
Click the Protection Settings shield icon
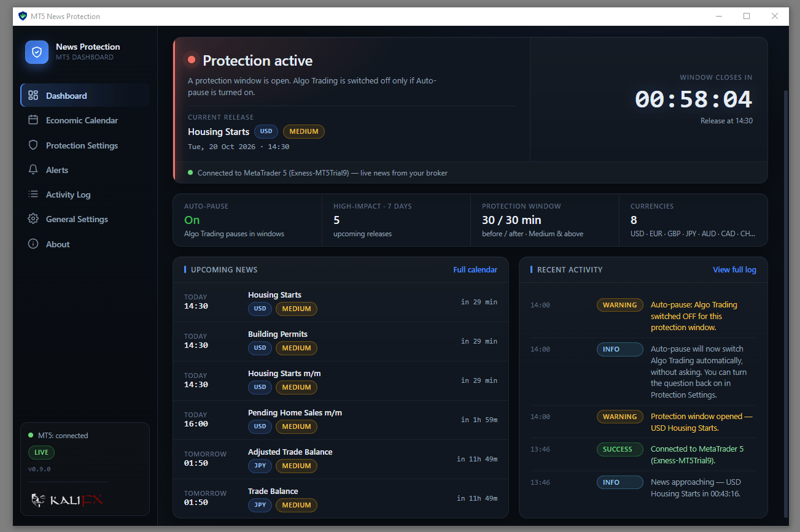(x=33, y=145)
